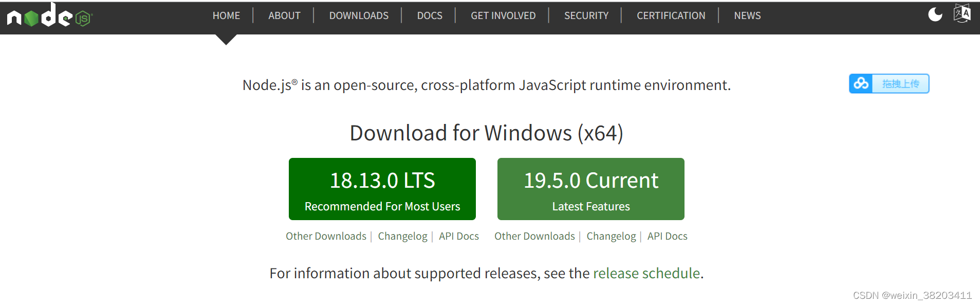Screen dimensions: 980x305
Task: Click the Baidu cloud upload icon
Action: click(x=861, y=83)
